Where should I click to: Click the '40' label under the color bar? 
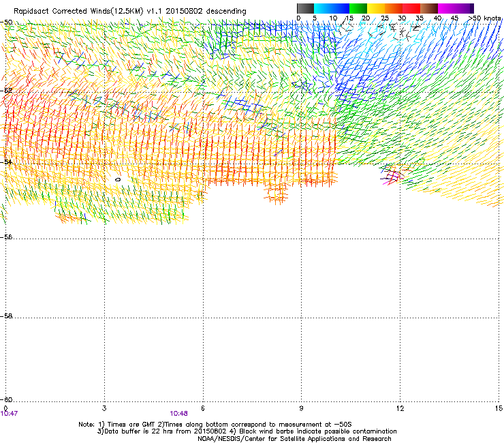coord(437,18)
